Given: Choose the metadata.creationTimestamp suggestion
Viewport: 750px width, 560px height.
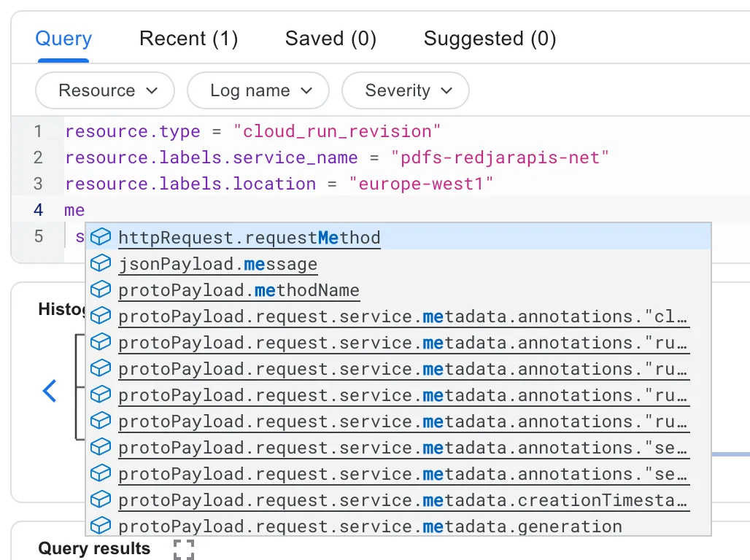Looking at the screenshot, I should [398, 499].
